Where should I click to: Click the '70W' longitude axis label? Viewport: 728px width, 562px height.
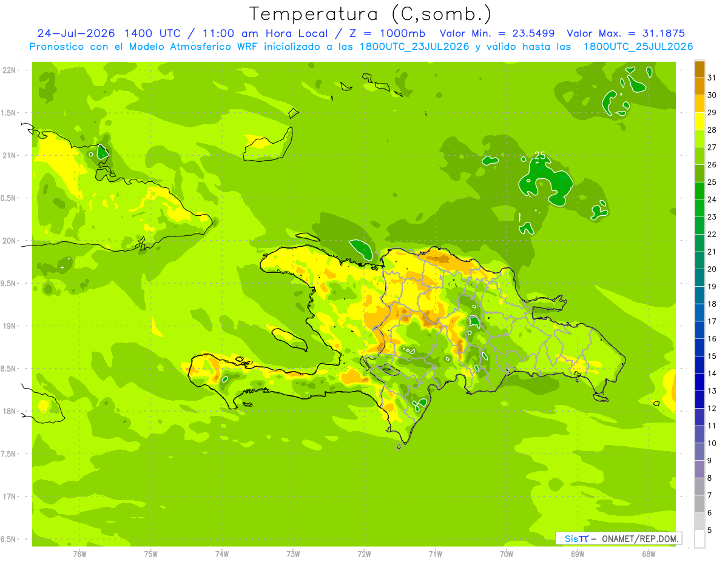click(507, 554)
